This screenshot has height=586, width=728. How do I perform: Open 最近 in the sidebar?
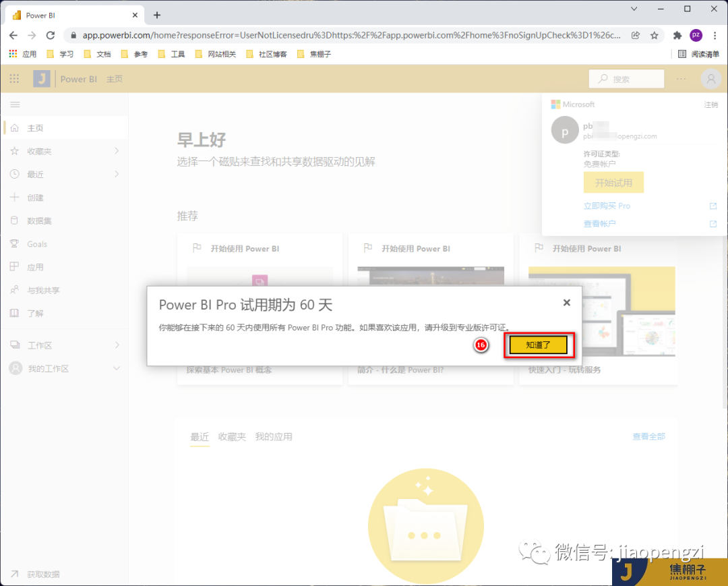point(65,174)
